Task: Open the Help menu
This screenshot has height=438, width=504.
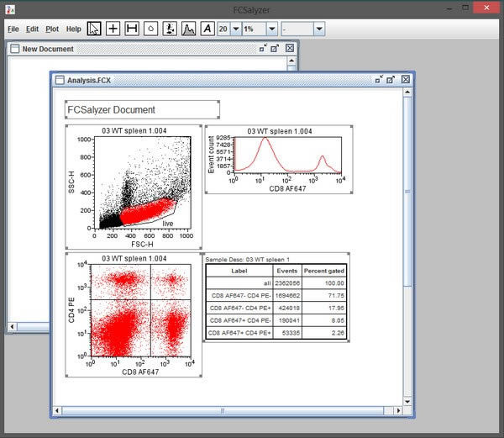Action: (x=74, y=29)
